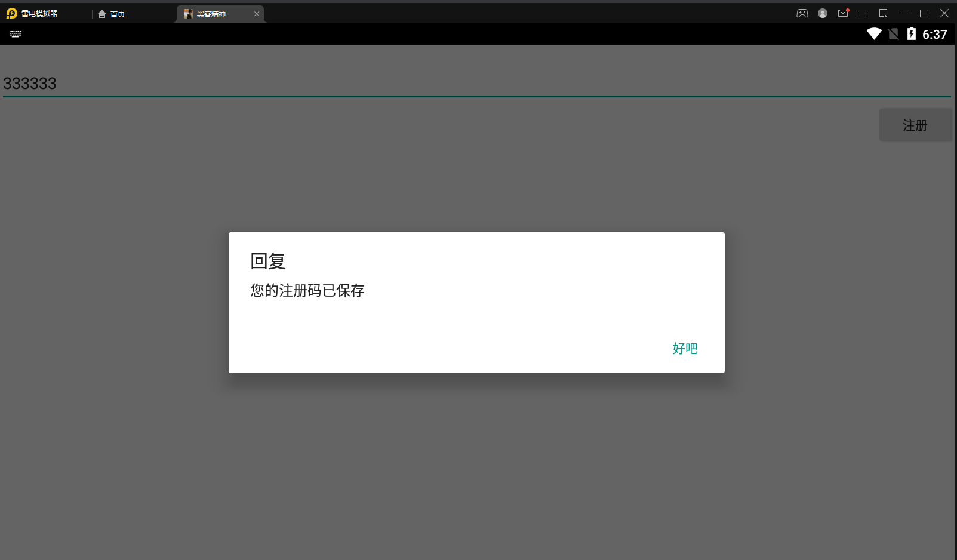Select the keyboard icon in the status bar
Screen dimensions: 957x560
tap(16, 34)
